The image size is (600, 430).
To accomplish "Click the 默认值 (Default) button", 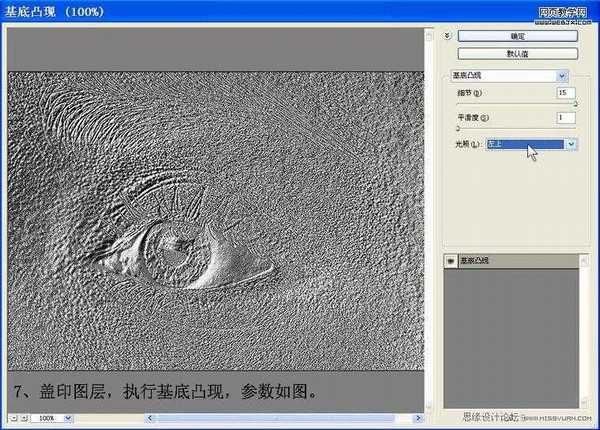I will point(517,54).
